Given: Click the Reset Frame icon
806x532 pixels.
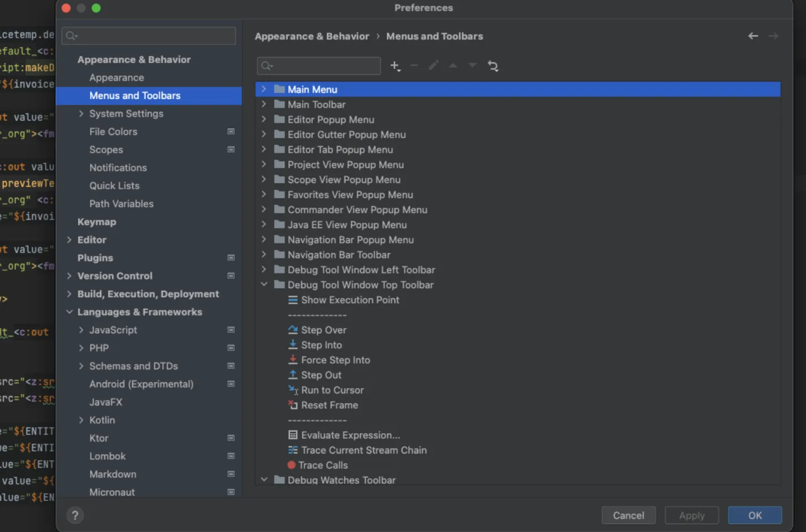Looking at the screenshot, I should [293, 405].
